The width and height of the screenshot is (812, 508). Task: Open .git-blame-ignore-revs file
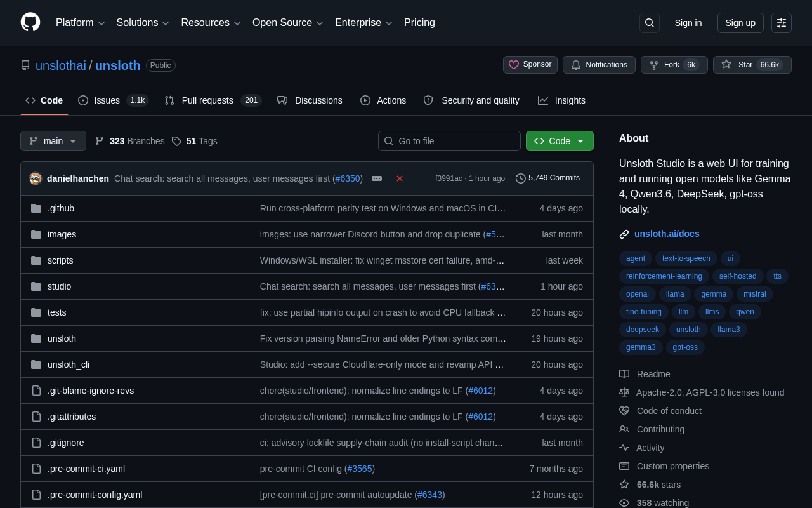(x=91, y=391)
